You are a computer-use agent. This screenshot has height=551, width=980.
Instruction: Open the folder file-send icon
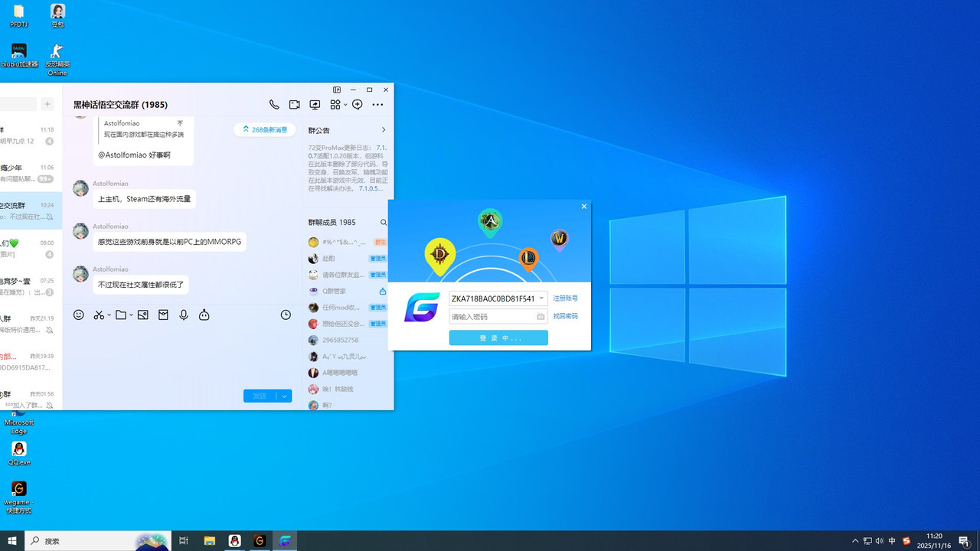[x=121, y=315]
